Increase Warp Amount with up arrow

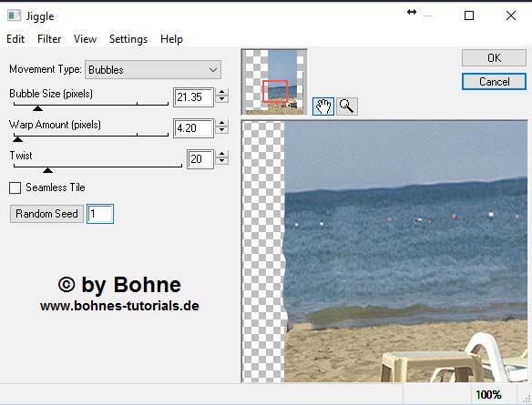coord(222,124)
